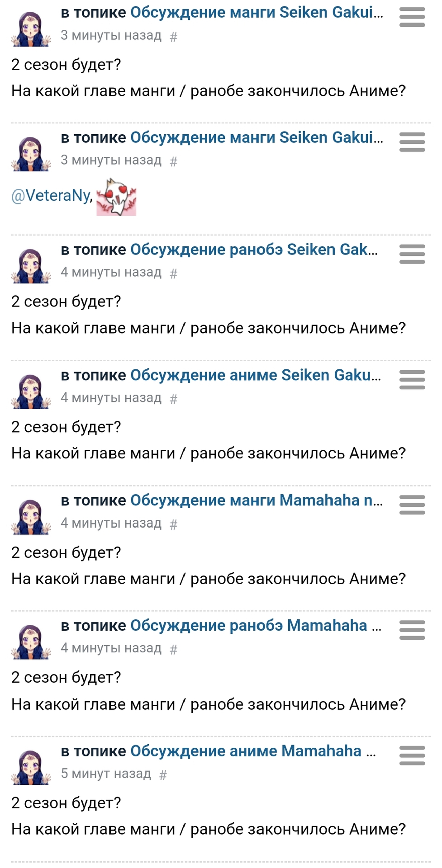Open topic 'Обсуждение ранобэ Seiken Gak...'
442x868 pixels.
click(254, 250)
